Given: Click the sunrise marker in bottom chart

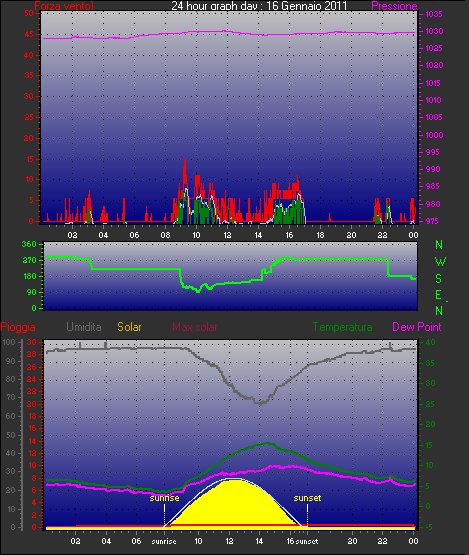Looking at the screenshot, I should [164, 498].
